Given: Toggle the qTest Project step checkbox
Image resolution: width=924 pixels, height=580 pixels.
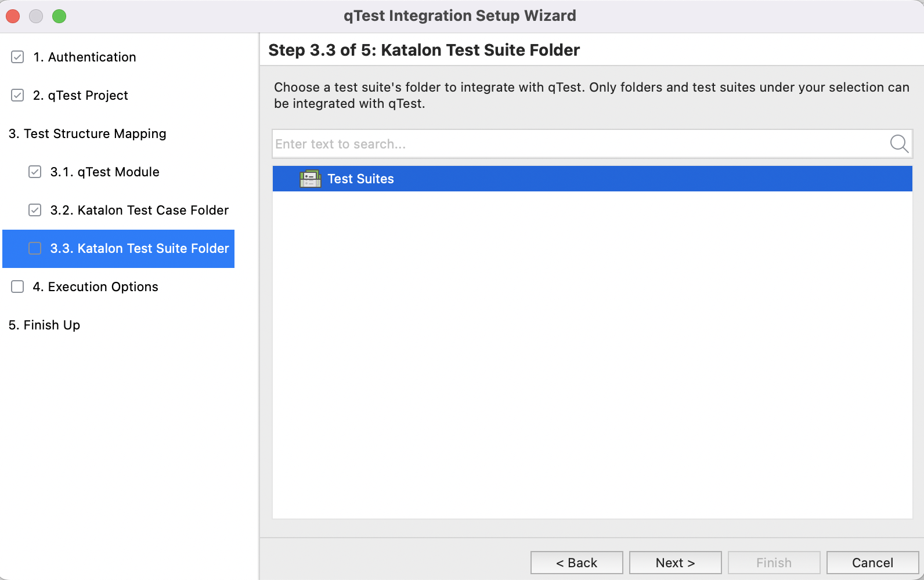Looking at the screenshot, I should (x=17, y=95).
